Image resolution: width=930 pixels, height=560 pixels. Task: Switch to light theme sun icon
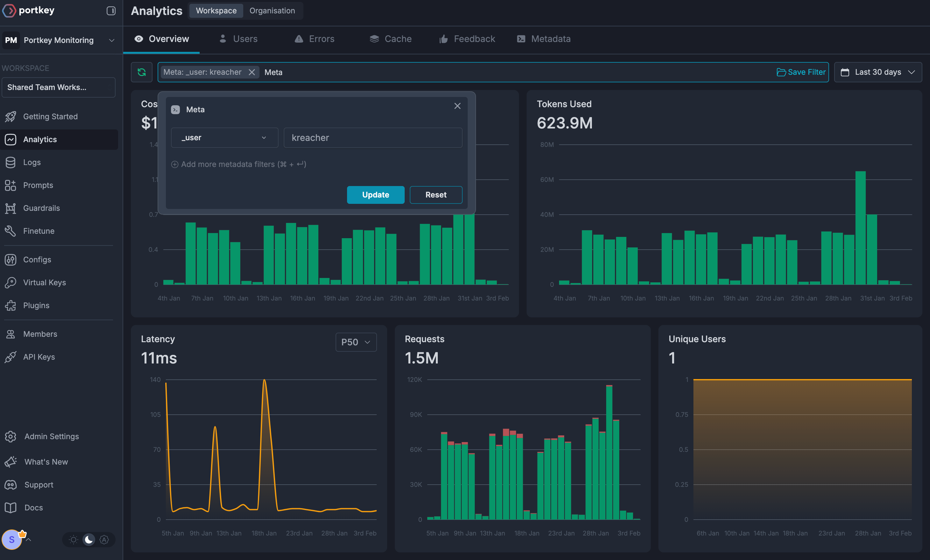74,540
